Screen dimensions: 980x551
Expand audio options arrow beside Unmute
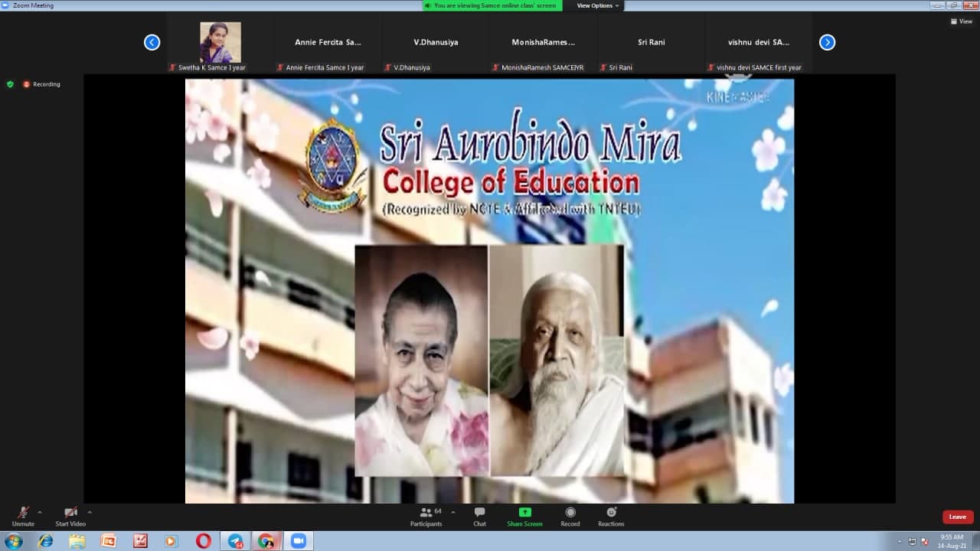pos(40,512)
